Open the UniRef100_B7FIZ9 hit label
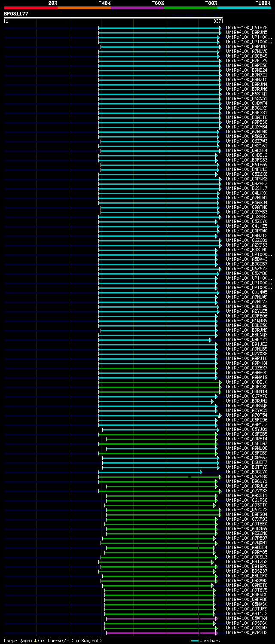Image resolution: width=275 pixels, height=644 pixels. [x=247, y=61]
